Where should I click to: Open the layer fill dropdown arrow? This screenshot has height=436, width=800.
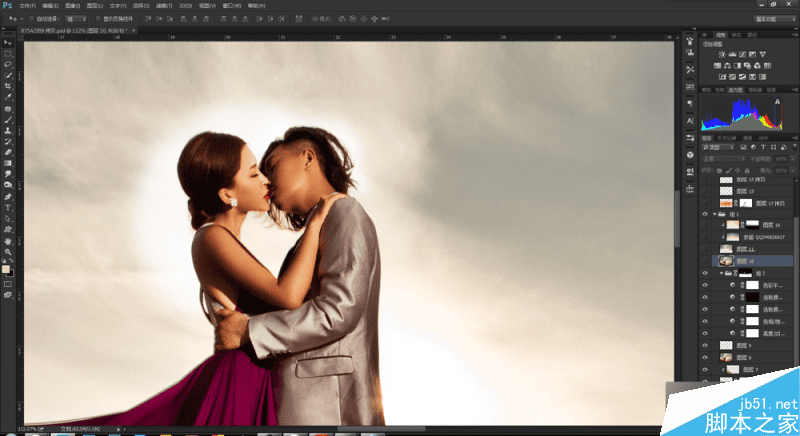pyautogui.click(x=792, y=170)
